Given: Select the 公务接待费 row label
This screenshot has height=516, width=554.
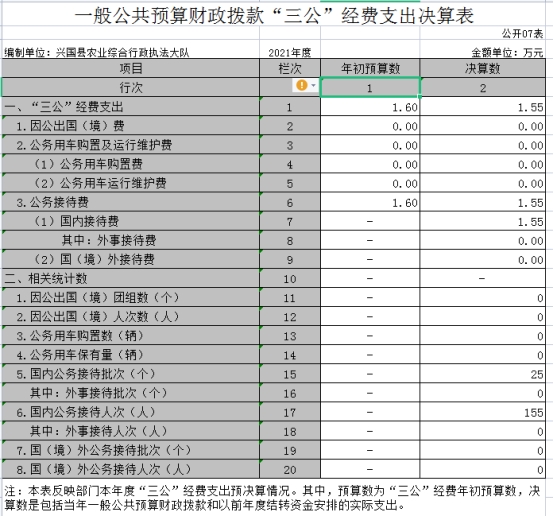Looking at the screenshot, I should [131, 203].
